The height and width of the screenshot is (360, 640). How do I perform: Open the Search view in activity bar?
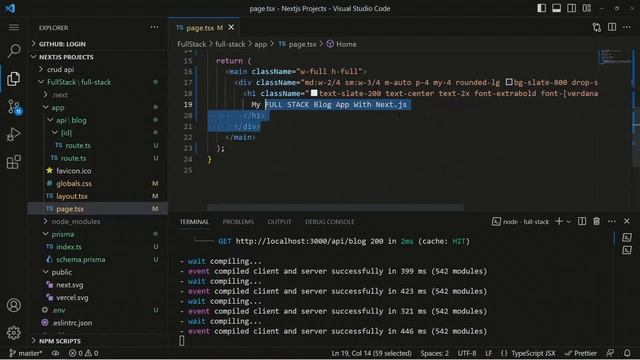pyautogui.click(x=14, y=50)
